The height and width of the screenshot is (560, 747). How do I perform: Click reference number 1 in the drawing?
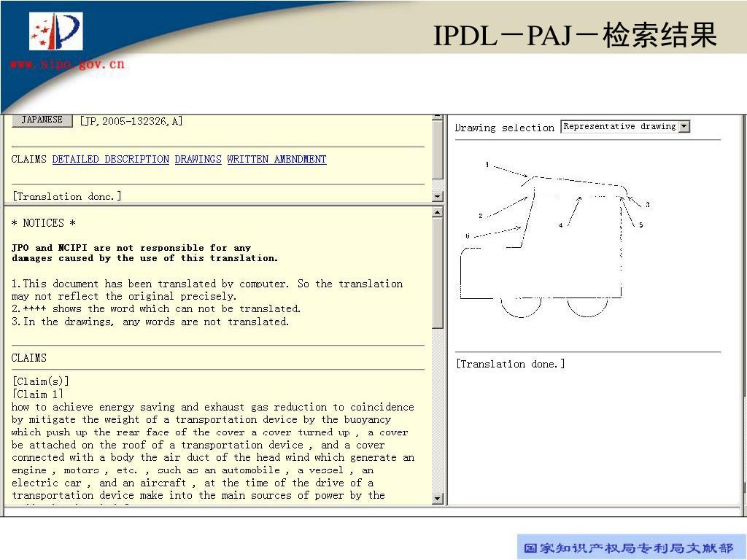coord(487,164)
